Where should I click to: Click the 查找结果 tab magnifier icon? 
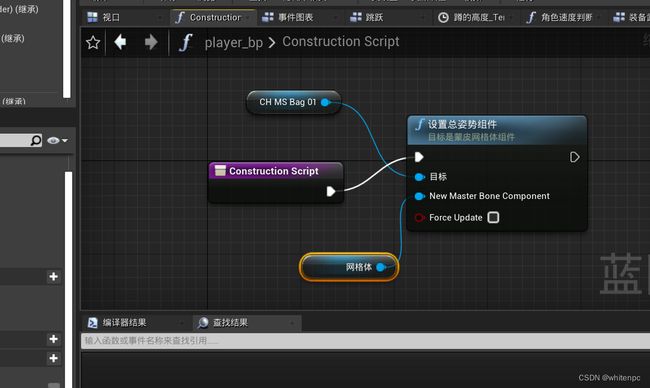[x=203, y=323]
